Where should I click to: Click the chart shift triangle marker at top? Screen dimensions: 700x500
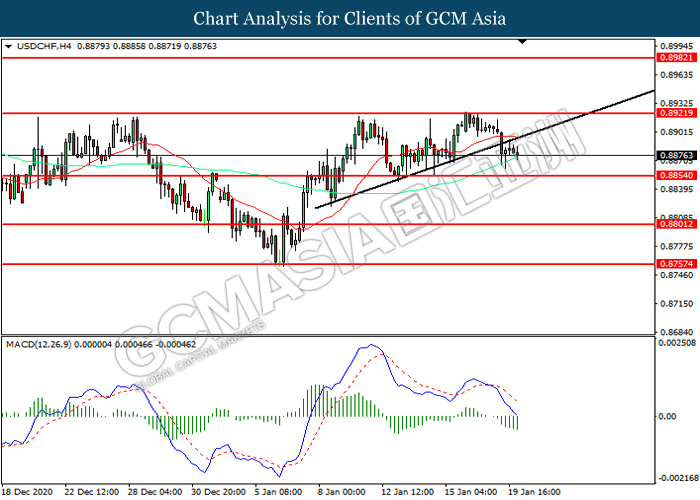pyautogui.click(x=522, y=42)
